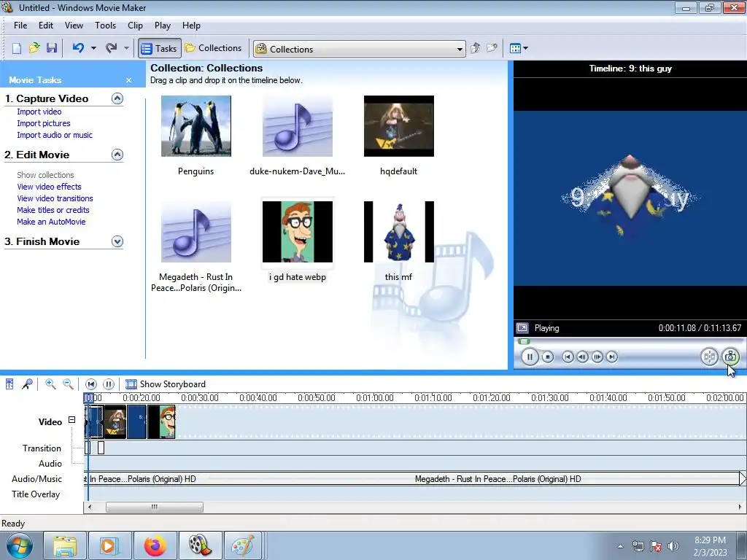The image size is (747, 560).
Task: Click the timeline horizontal scrollbar thumb
Action: tap(155, 507)
